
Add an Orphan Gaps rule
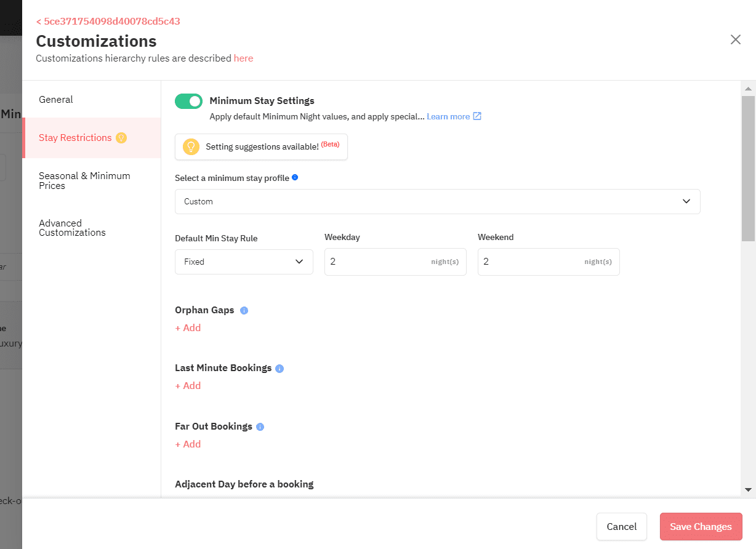tap(188, 328)
